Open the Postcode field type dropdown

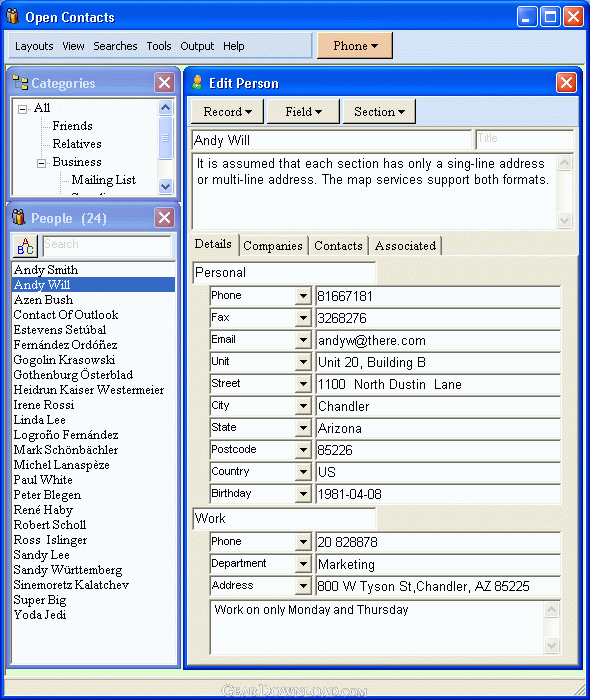point(303,450)
